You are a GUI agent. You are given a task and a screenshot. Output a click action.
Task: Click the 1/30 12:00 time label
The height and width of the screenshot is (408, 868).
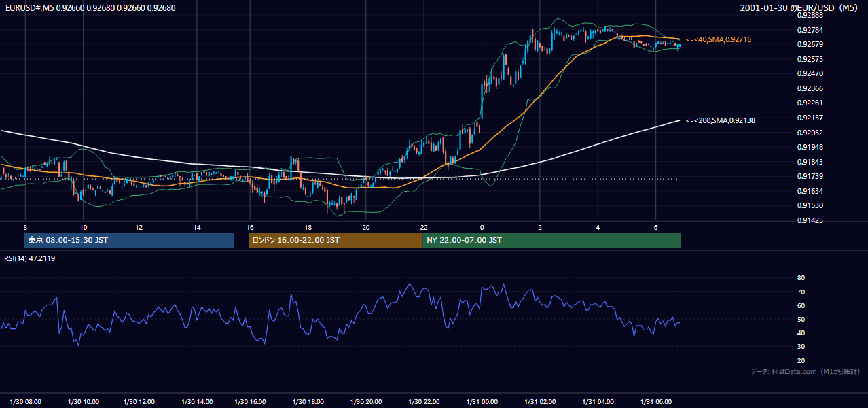(x=140, y=402)
